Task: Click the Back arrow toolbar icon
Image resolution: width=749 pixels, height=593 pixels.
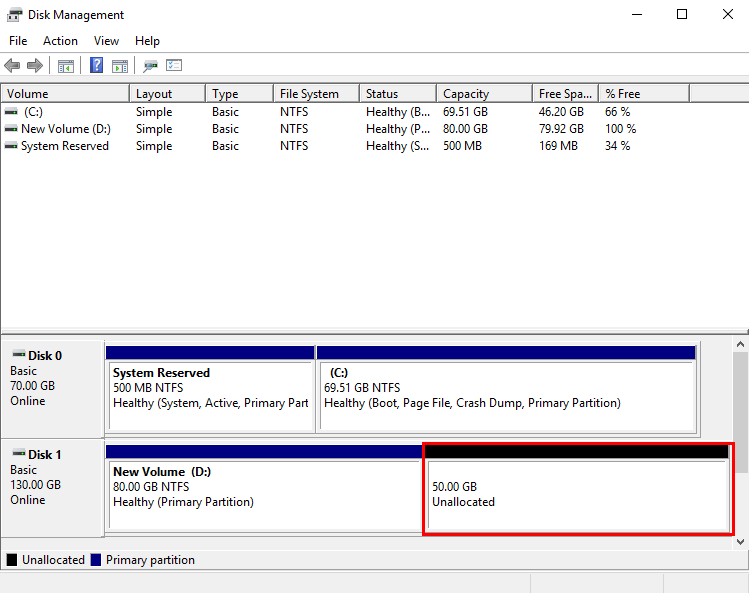Action: click(x=12, y=65)
